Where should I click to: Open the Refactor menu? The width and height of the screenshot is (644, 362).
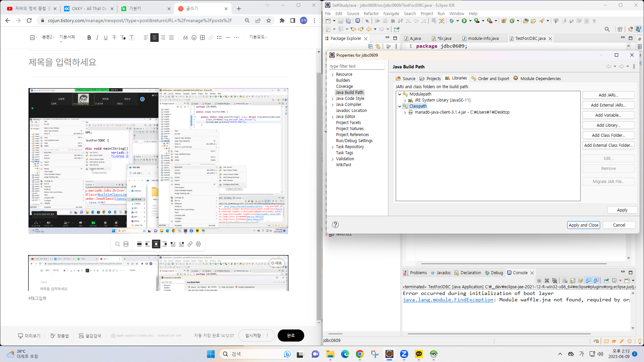point(371,13)
